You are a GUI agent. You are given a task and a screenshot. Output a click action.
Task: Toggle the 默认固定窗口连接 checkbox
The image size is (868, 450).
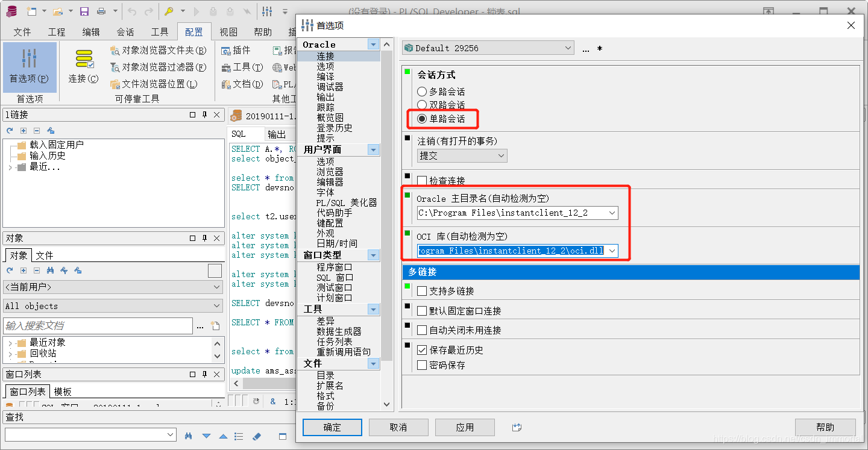point(422,311)
